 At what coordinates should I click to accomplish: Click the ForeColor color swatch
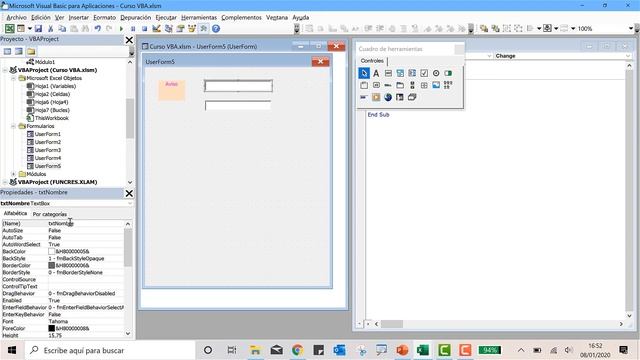click(x=51, y=328)
